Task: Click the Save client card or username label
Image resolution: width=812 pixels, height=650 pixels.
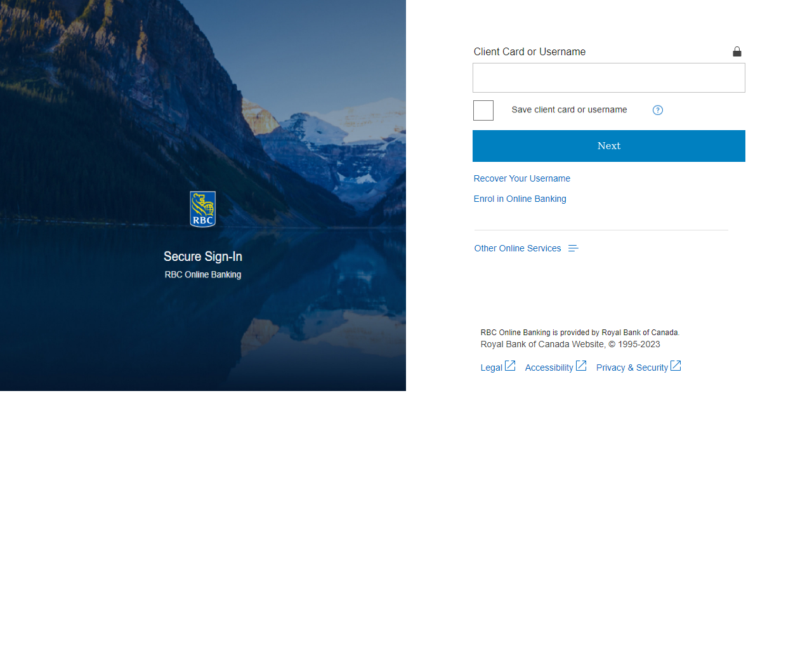Action: point(570,110)
